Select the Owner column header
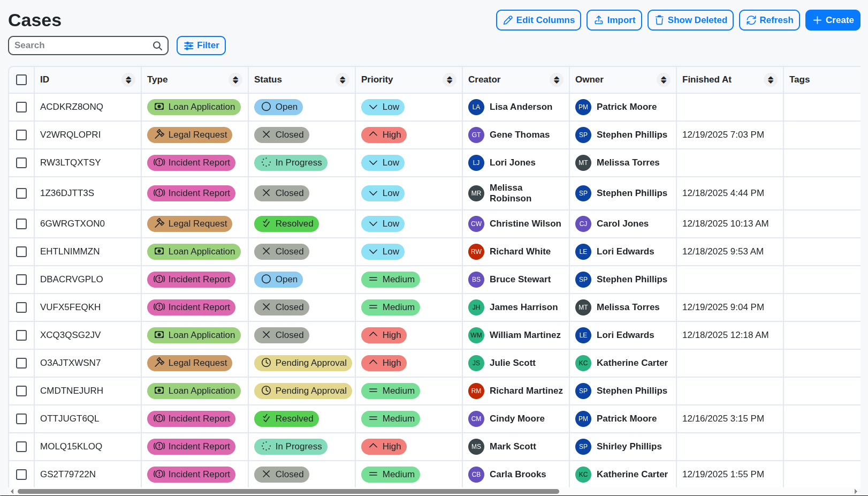 pos(589,79)
